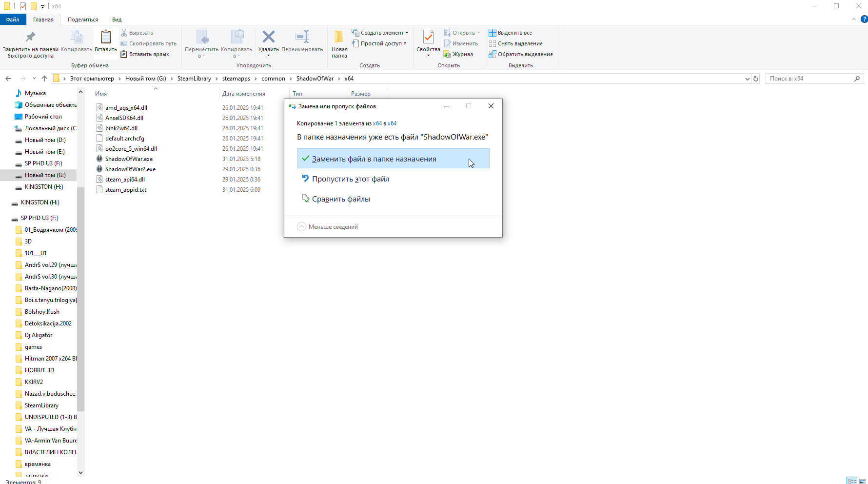
Task: Close the replace or skip files dialog
Action: (491, 106)
